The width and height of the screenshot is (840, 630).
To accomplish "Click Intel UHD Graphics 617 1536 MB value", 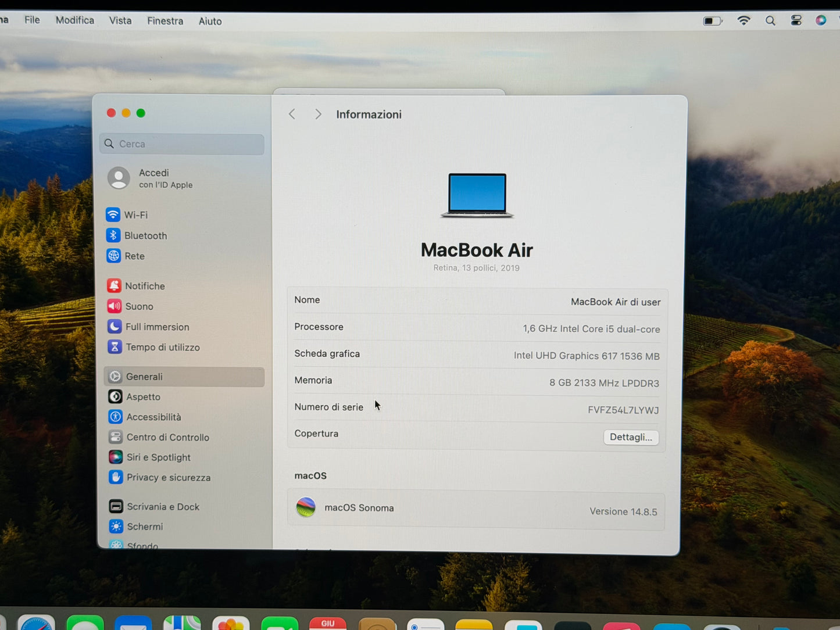I will pos(587,356).
